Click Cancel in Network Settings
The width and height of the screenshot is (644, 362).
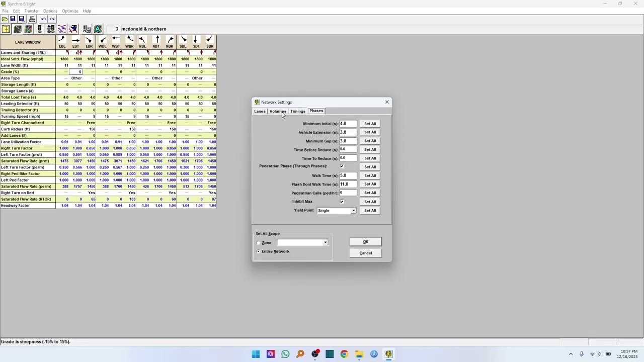[x=366, y=253]
